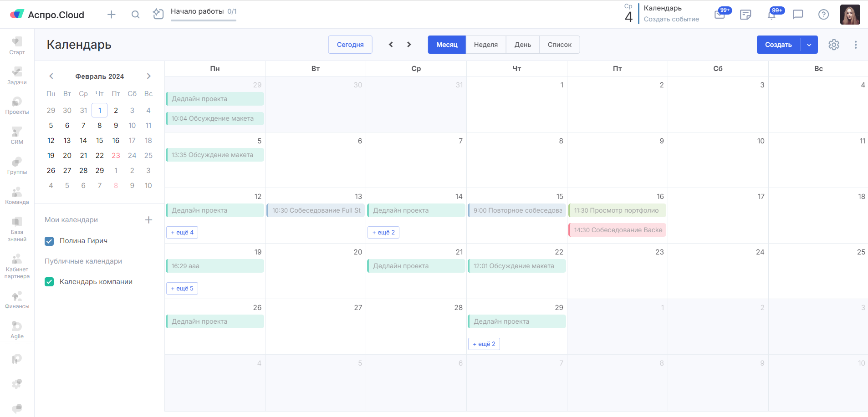Expand '+ ещё 4' events on February 12

(x=182, y=233)
